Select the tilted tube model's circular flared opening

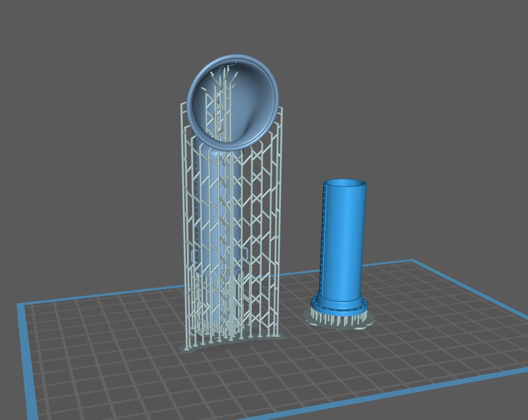233,103
